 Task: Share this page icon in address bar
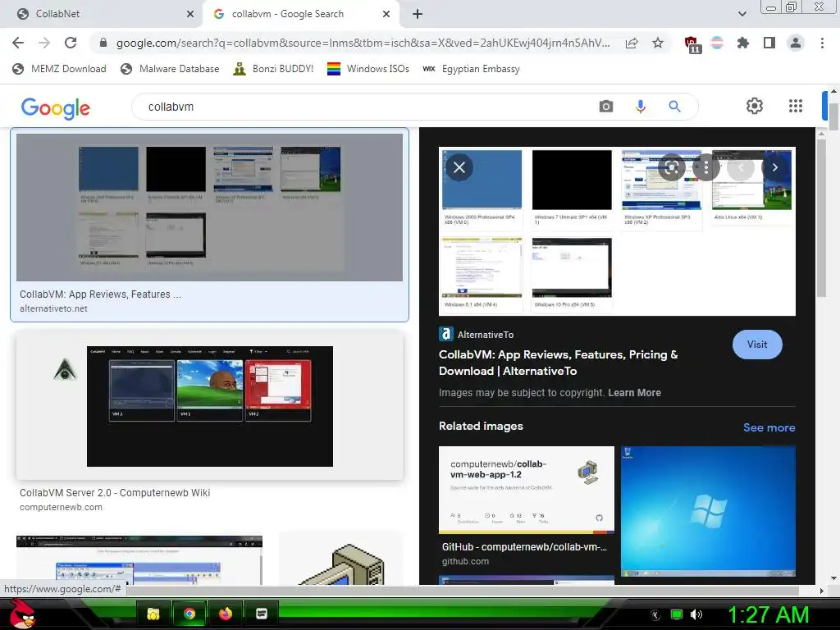[x=632, y=43]
